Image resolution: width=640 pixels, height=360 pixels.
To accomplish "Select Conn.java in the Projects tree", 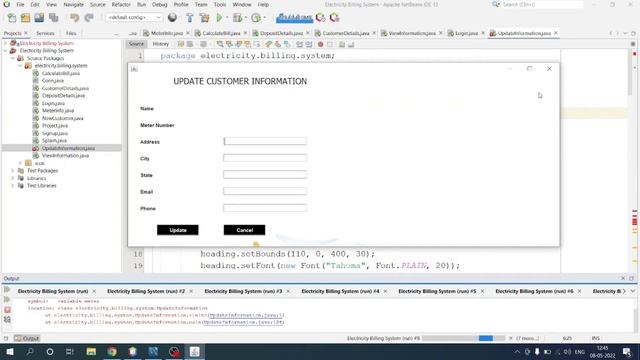I will 53,80.
